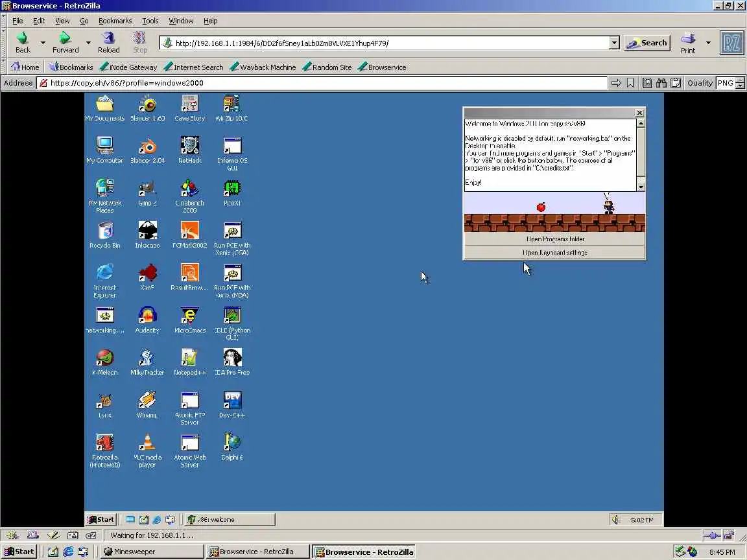Open the View menu
The width and height of the screenshot is (747, 560).
[62, 21]
